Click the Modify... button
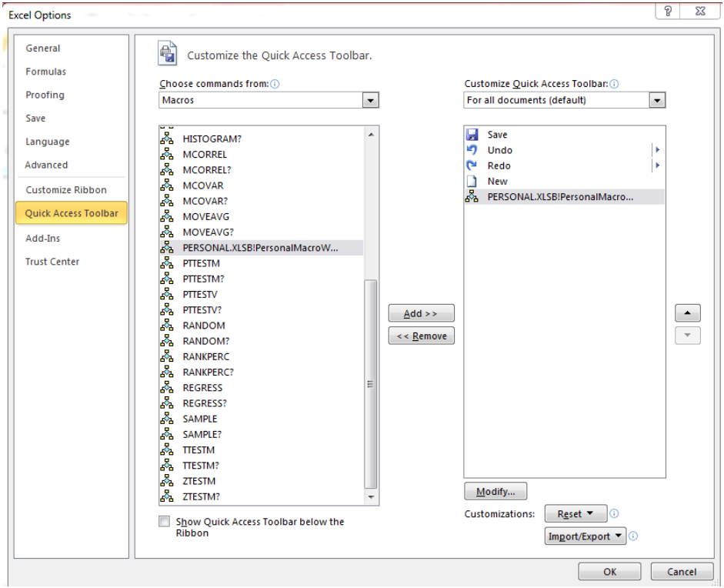This screenshot has width=724, height=588. (495, 491)
